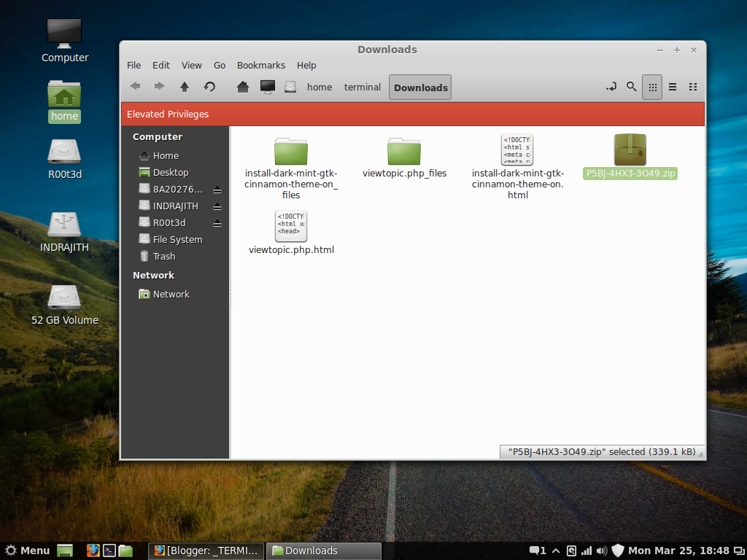
Task: Switch to compact view
Action: pyautogui.click(x=692, y=86)
